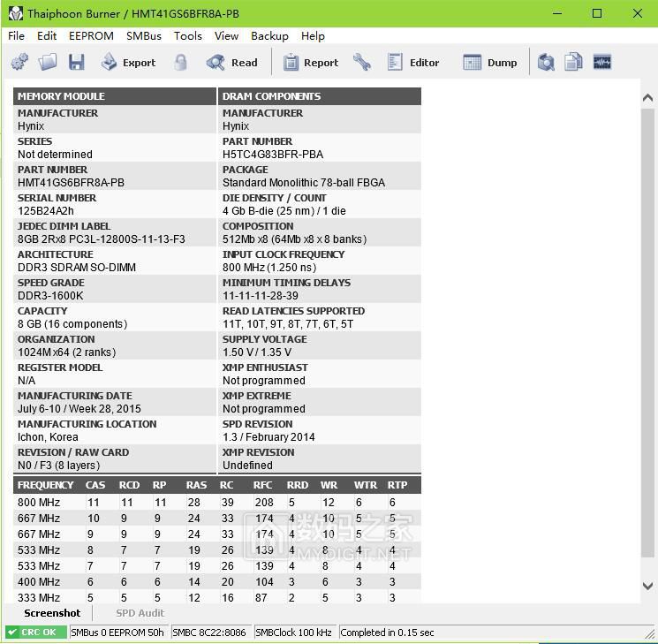Open the Help menu

coord(313,36)
